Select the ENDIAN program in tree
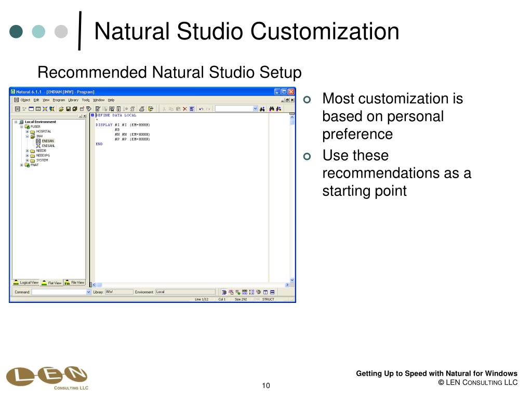This screenshot has height=399, width=532. (47, 141)
